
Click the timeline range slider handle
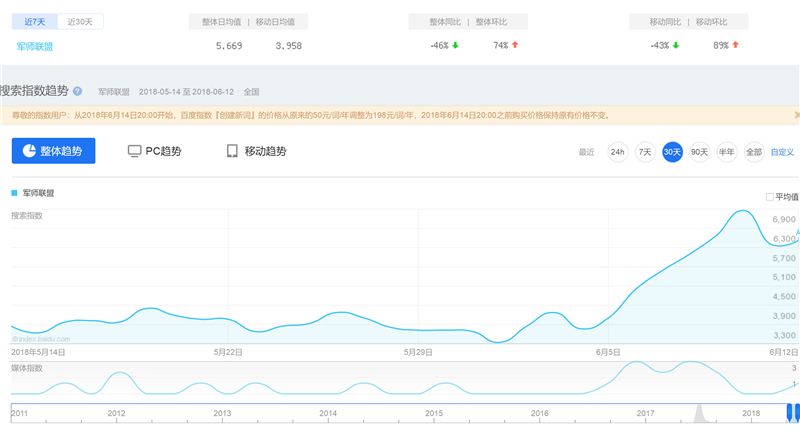pyautogui.click(x=790, y=412)
